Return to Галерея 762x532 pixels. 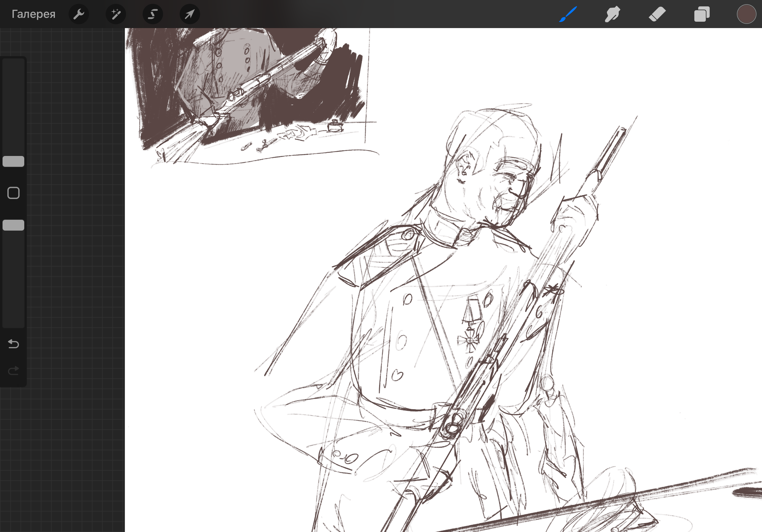pyautogui.click(x=33, y=14)
